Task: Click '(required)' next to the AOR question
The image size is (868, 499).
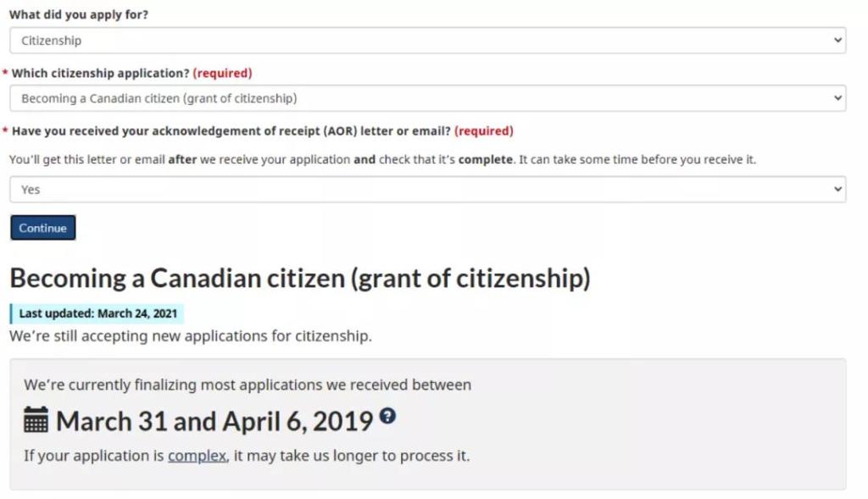Action: [x=484, y=131]
